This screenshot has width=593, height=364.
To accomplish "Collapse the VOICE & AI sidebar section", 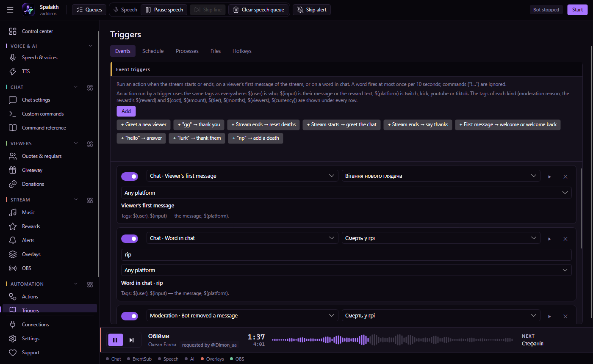I will point(90,46).
